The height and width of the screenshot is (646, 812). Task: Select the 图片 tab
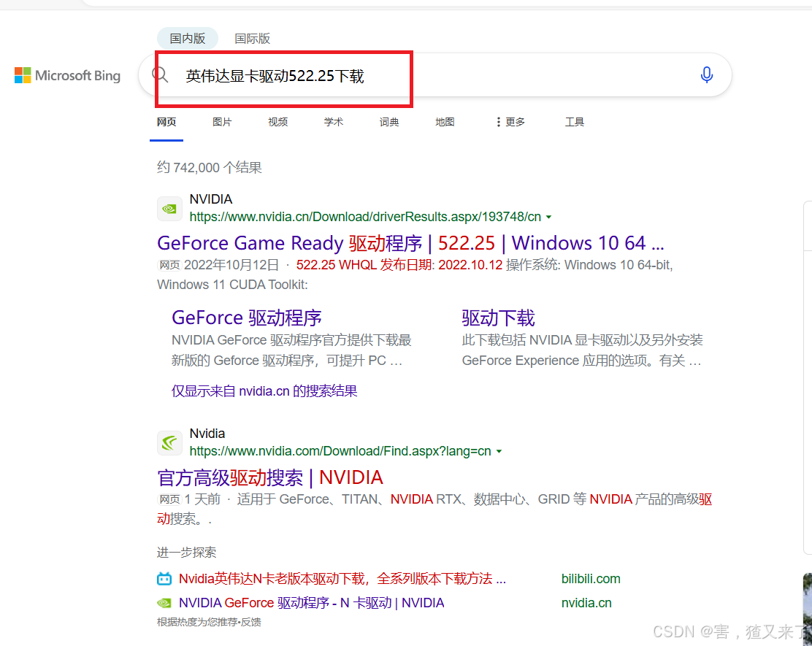222,122
